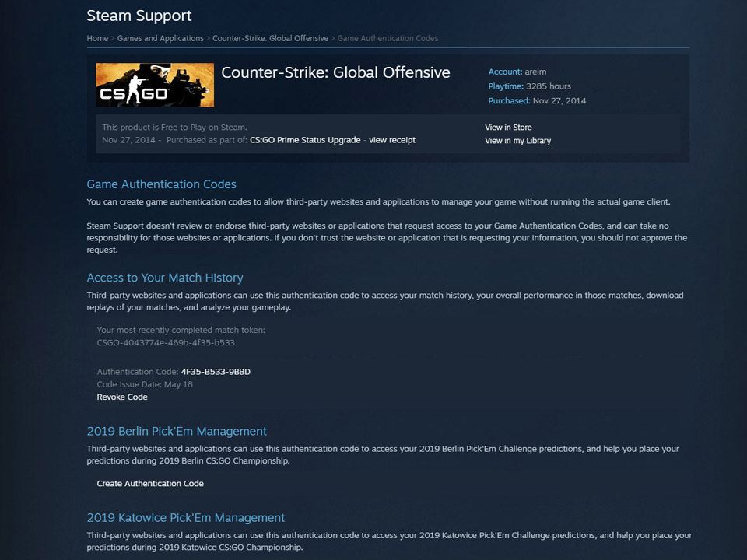Click the 2019 Berlin Pick'Em Management heading
The width and height of the screenshot is (747, 560).
point(177,431)
